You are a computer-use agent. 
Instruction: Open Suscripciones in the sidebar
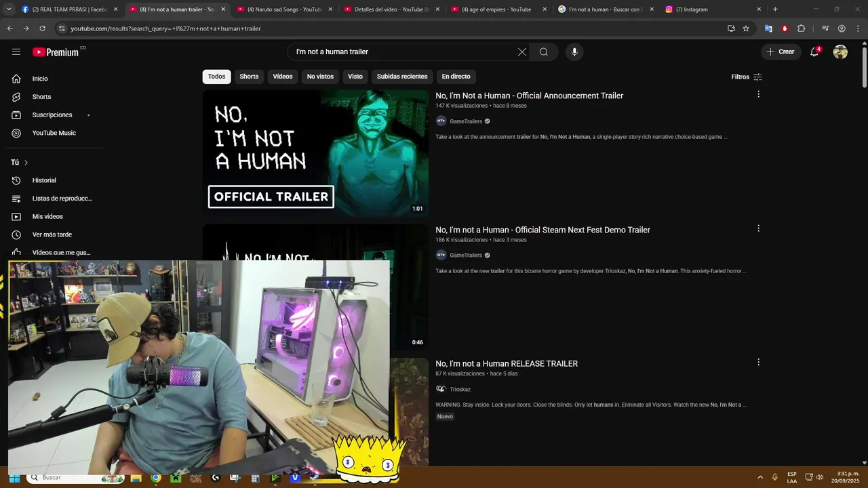point(54,115)
